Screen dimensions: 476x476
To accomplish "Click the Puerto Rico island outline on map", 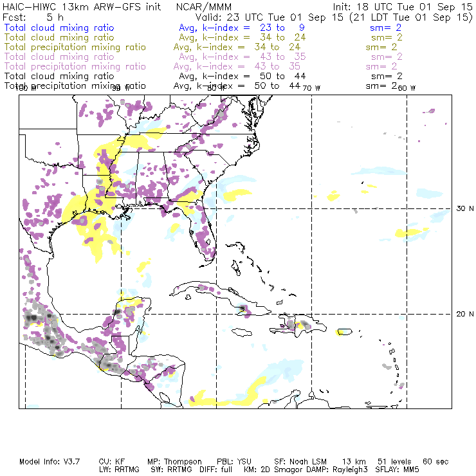I will click(x=345, y=331).
